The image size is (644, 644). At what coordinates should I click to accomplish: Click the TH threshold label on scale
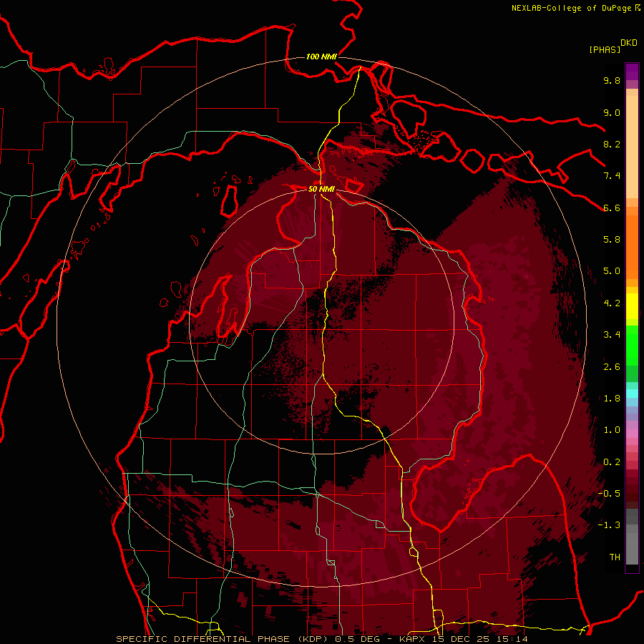click(x=615, y=557)
